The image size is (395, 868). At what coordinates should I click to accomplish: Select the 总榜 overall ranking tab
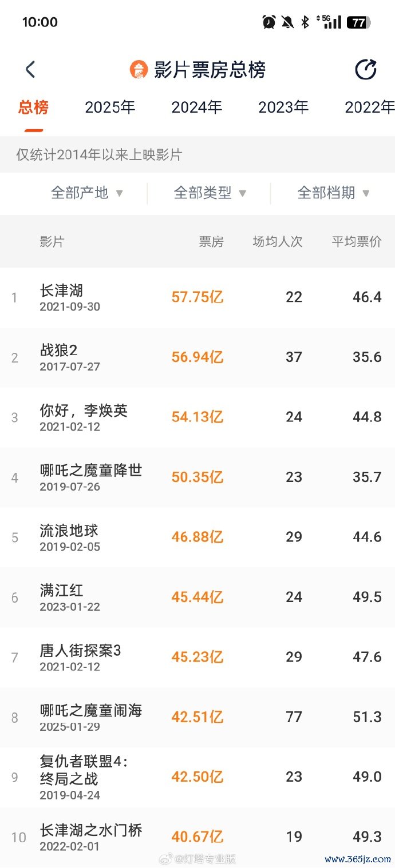33,107
